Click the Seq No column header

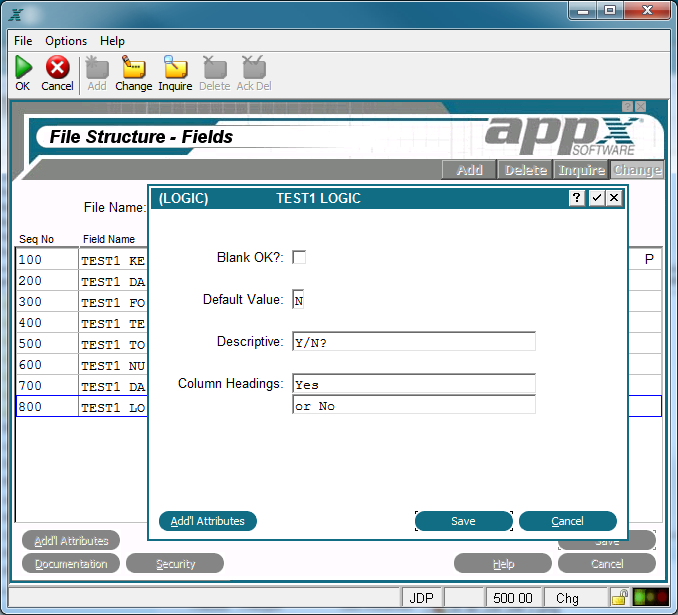coord(36,239)
